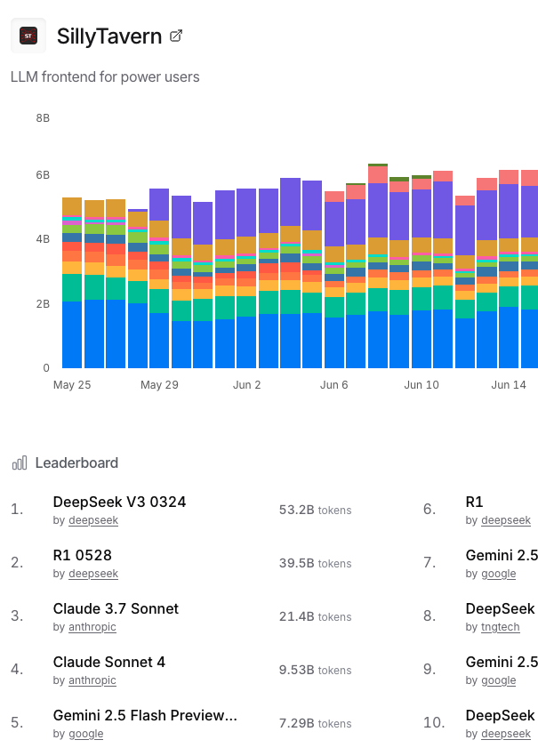Screen dimensions: 538x756
Task: Click the tagline LLM frontend for power users
Action: [105, 77]
